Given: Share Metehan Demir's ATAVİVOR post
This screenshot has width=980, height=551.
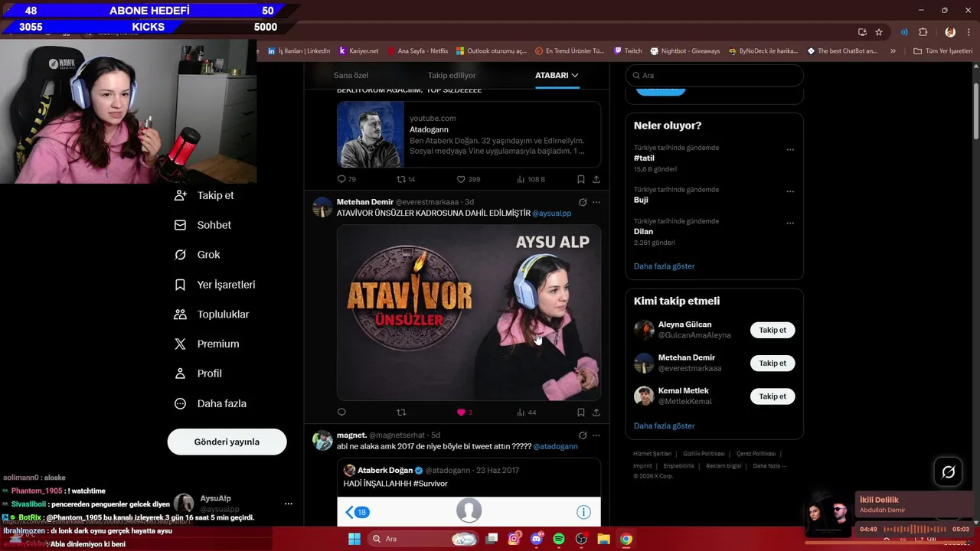Looking at the screenshot, I should point(596,412).
